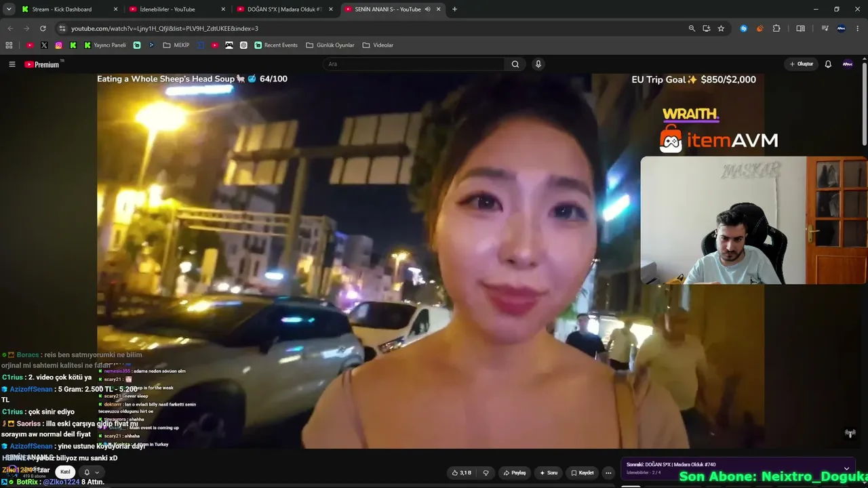Mute the playing tab via speaker icon
The height and width of the screenshot is (488, 868).
point(428,9)
